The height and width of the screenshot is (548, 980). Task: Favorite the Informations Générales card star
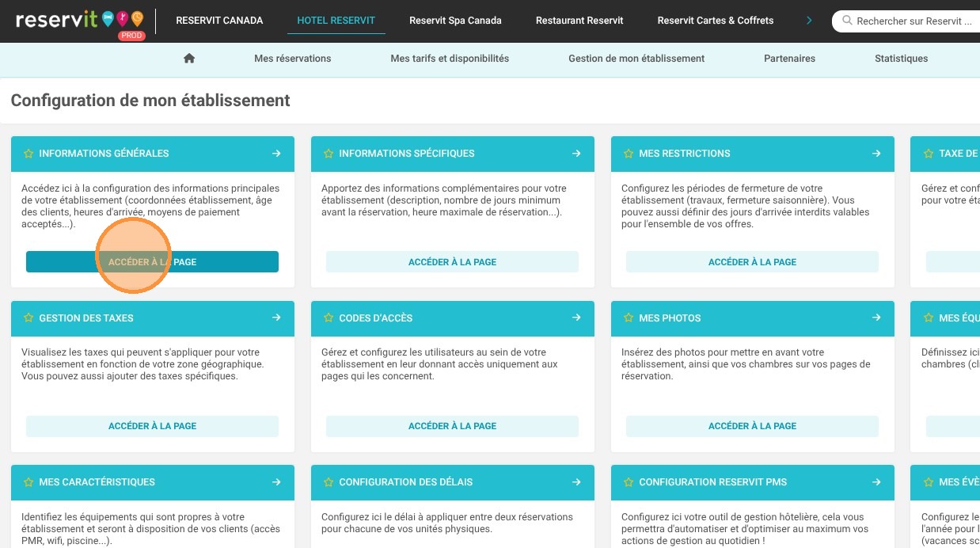click(28, 154)
